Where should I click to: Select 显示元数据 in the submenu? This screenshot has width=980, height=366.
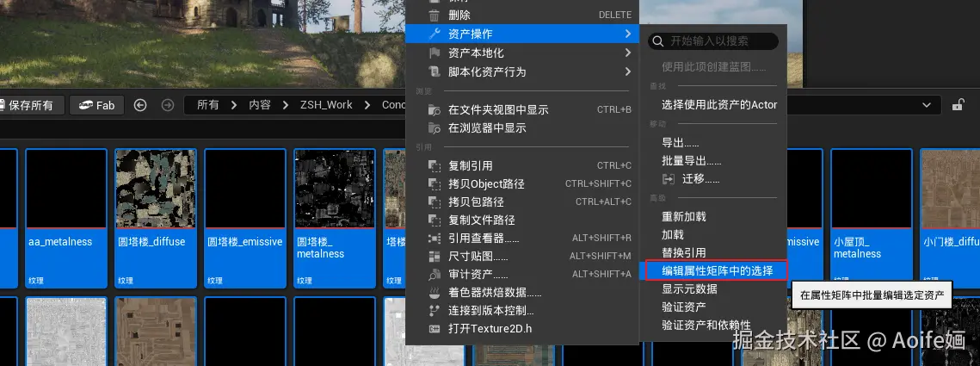(689, 289)
